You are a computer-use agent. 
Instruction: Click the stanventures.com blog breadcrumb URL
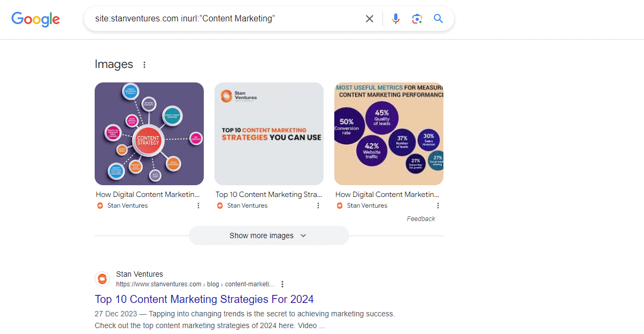195,284
